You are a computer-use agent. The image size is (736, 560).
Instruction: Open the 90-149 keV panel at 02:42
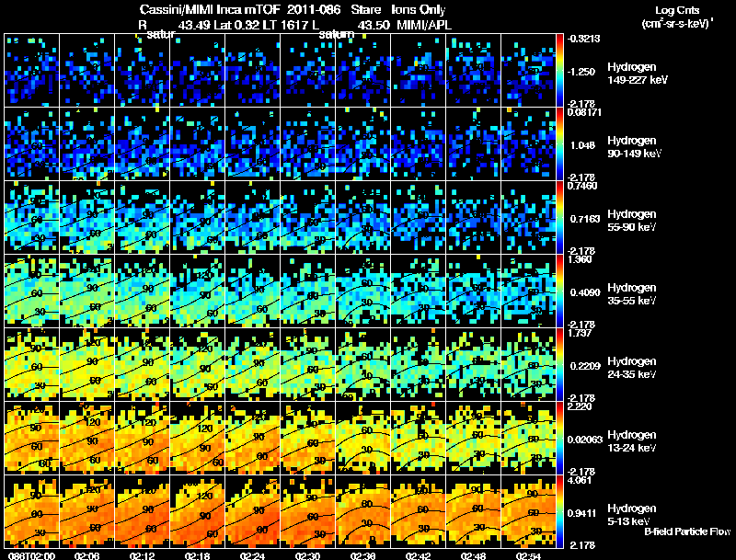pyautogui.click(x=419, y=144)
